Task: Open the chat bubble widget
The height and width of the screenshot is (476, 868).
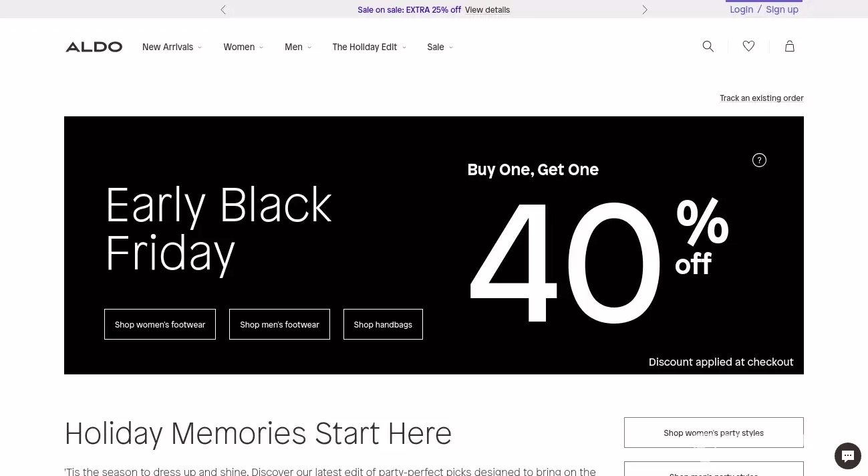Action: [x=847, y=456]
